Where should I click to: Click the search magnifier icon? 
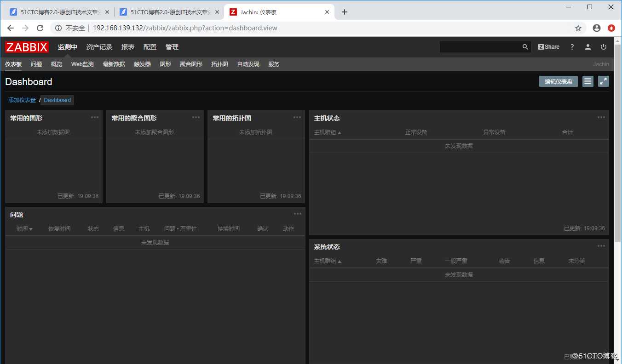(x=525, y=47)
